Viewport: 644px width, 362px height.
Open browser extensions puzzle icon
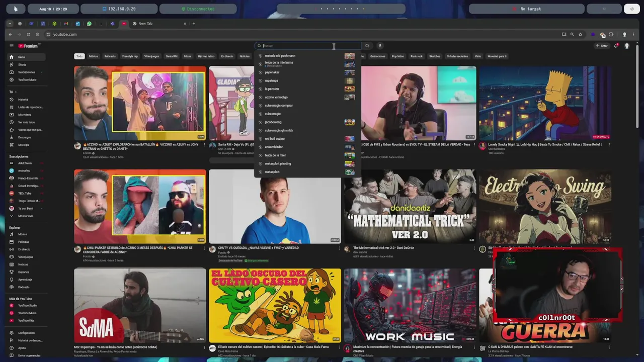(x=611, y=34)
